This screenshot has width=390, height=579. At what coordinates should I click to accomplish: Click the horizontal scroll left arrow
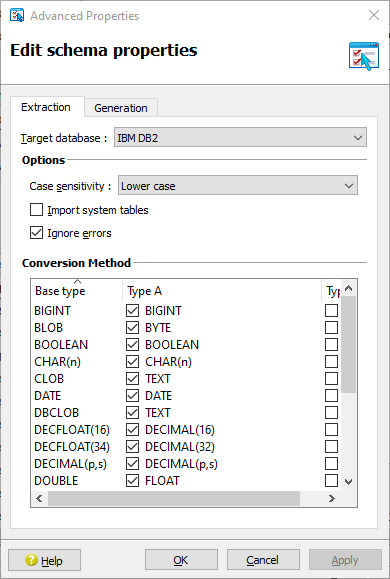(x=39, y=499)
